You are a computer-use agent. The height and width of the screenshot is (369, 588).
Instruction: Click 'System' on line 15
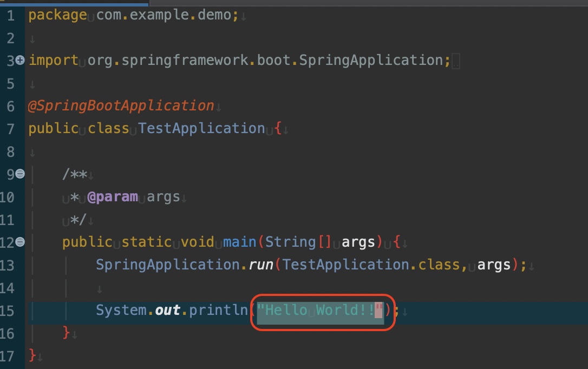point(121,311)
